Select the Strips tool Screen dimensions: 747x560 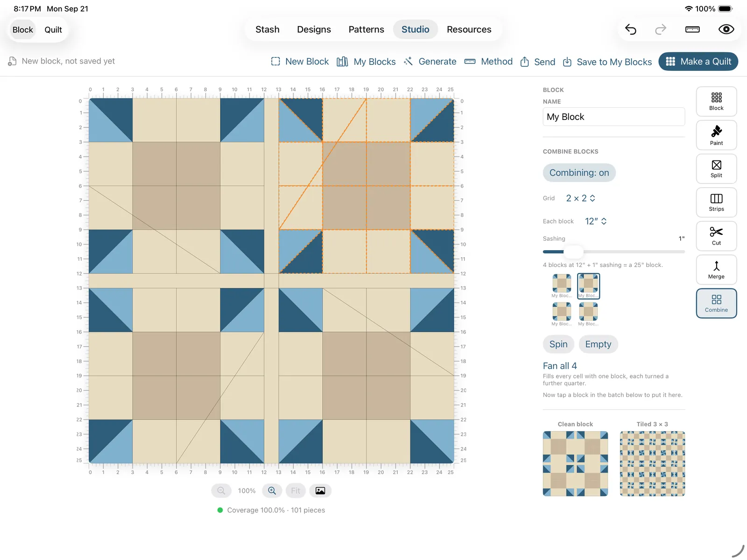(716, 203)
